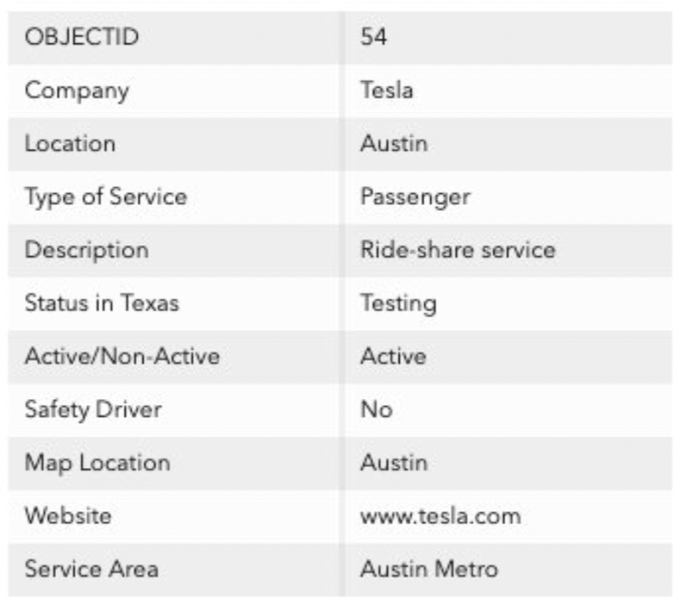
Task: Click the Status in Texas label
Action: [102, 303]
